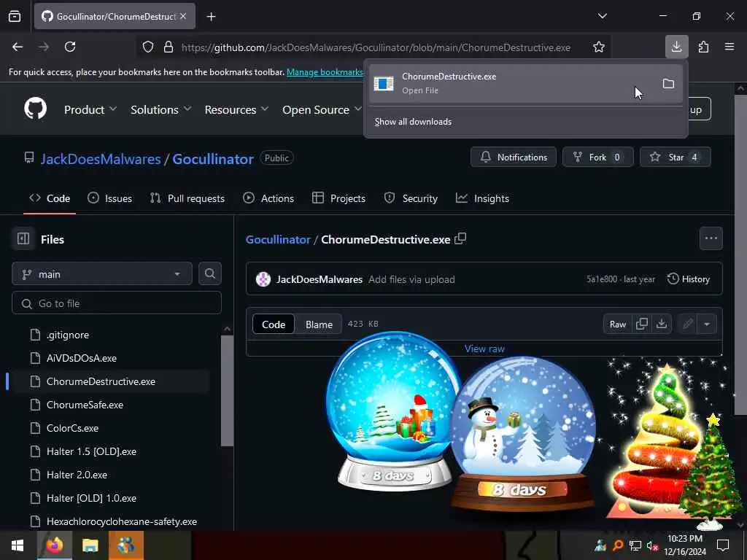This screenshot has height=560, width=747.
Task: Open the Add files via upload commit
Action: [x=411, y=279]
